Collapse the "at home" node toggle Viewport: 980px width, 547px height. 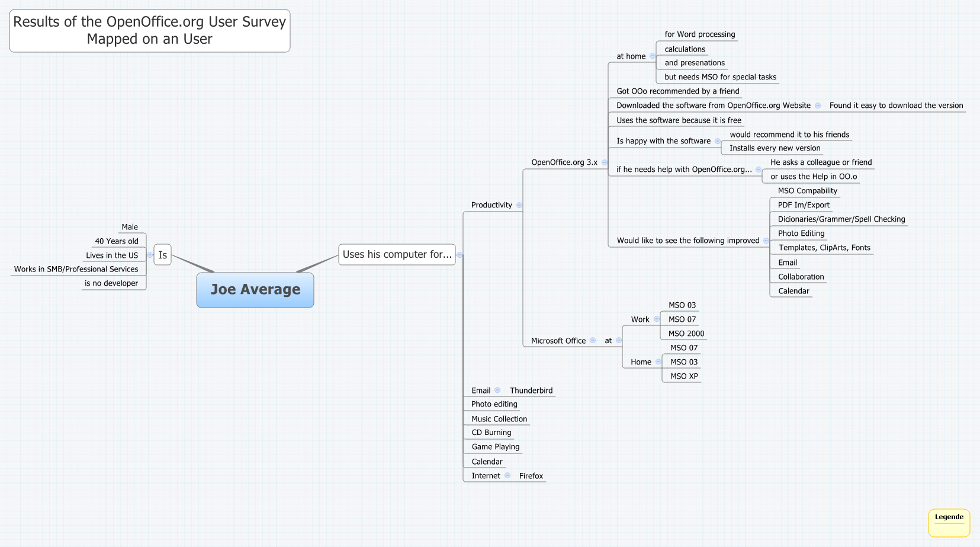(653, 56)
